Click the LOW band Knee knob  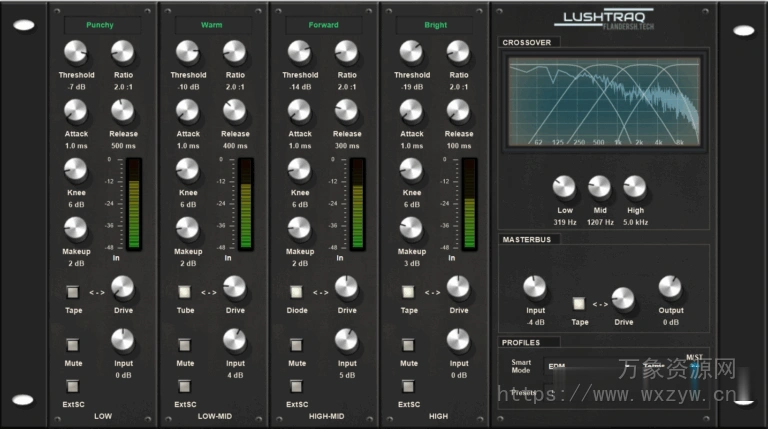[x=75, y=170]
